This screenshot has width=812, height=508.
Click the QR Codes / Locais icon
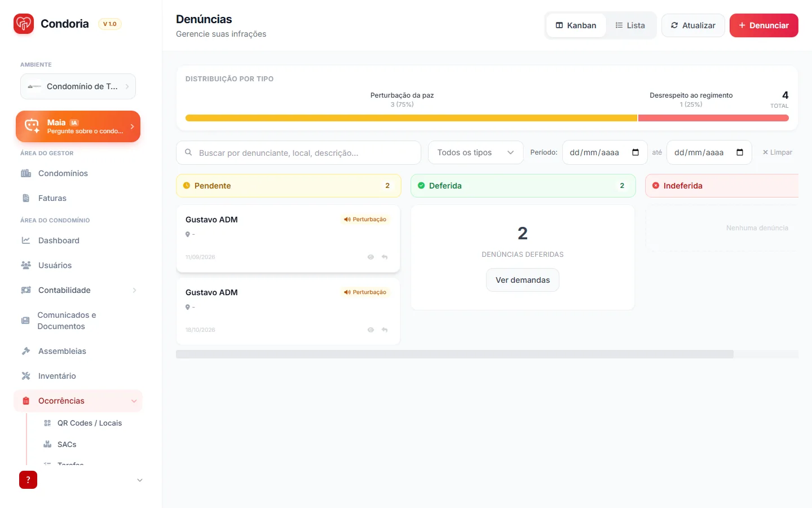click(47, 423)
